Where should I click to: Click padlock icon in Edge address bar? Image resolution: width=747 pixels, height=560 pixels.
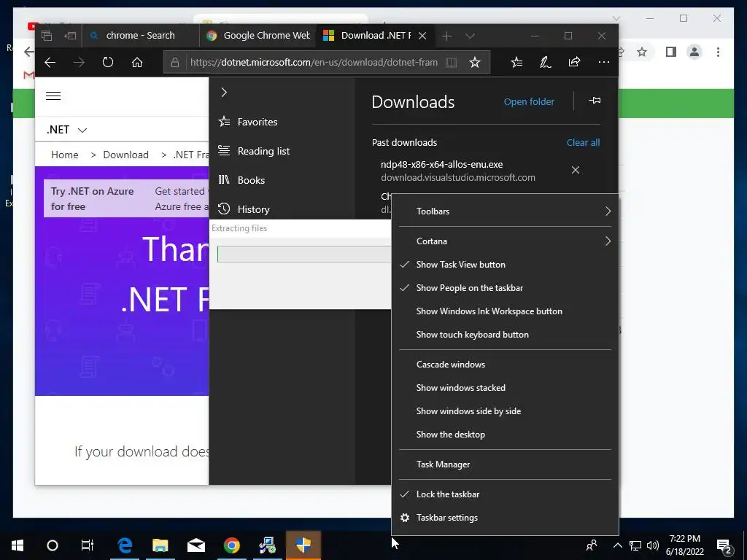[x=175, y=63]
